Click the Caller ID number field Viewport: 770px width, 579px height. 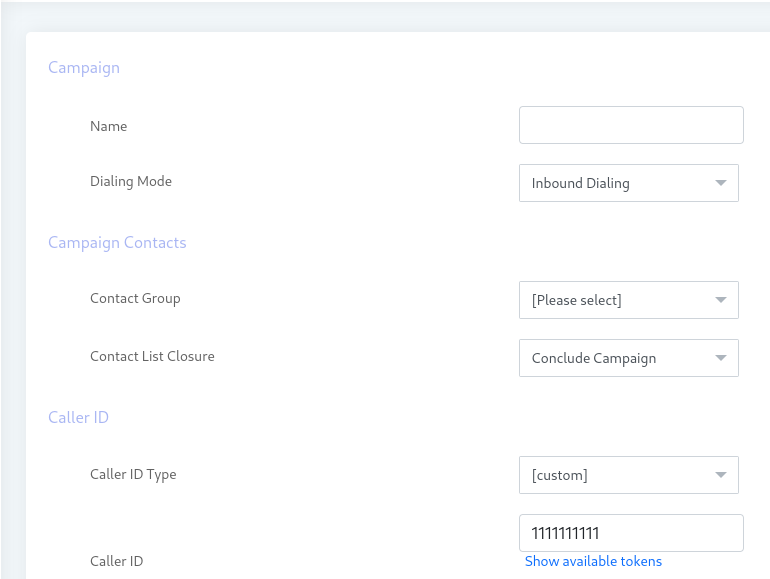click(631, 533)
